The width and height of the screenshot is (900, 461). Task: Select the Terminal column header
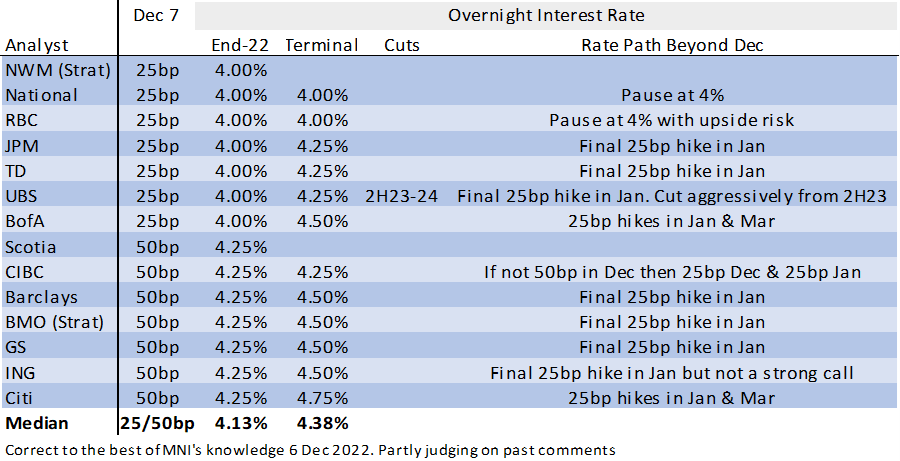click(321, 46)
